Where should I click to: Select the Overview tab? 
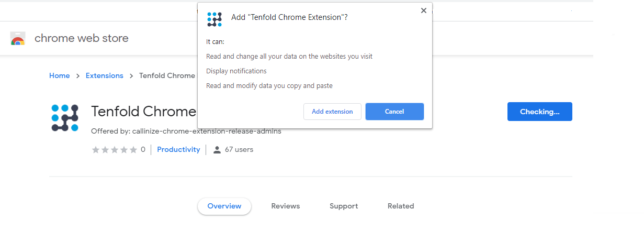click(x=224, y=206)
